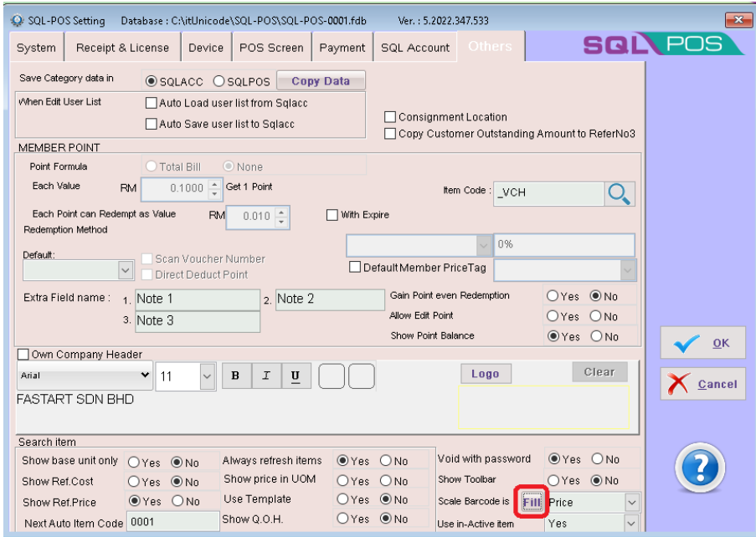This screenshot has width=756, height=537.
Task: Click the magnifier icon beside Item Code
Action: tap(619, 193)
